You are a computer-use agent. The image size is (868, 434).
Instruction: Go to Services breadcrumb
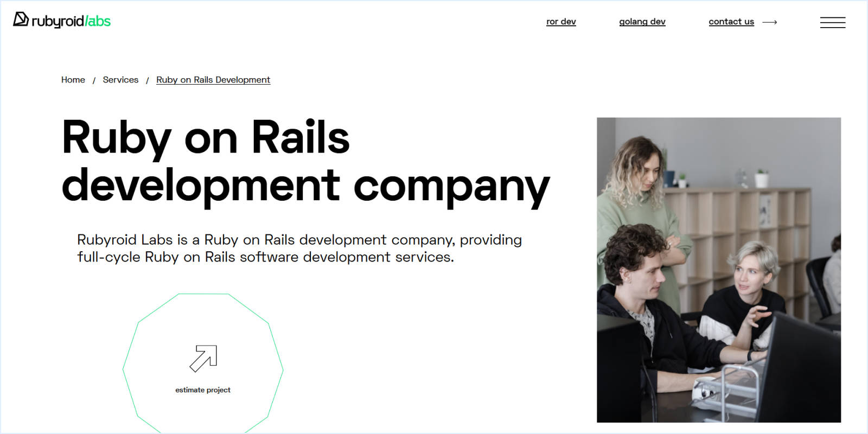point(120,80)
